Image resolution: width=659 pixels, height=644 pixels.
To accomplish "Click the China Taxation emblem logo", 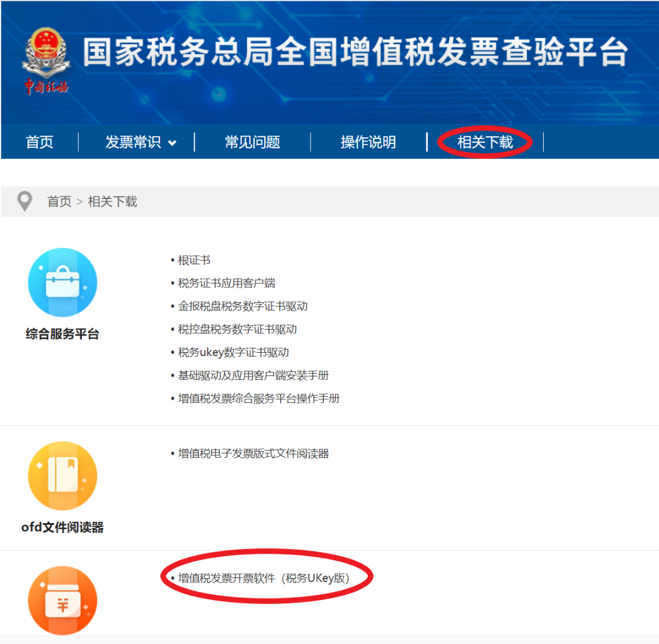I will [x=46, y=60].
